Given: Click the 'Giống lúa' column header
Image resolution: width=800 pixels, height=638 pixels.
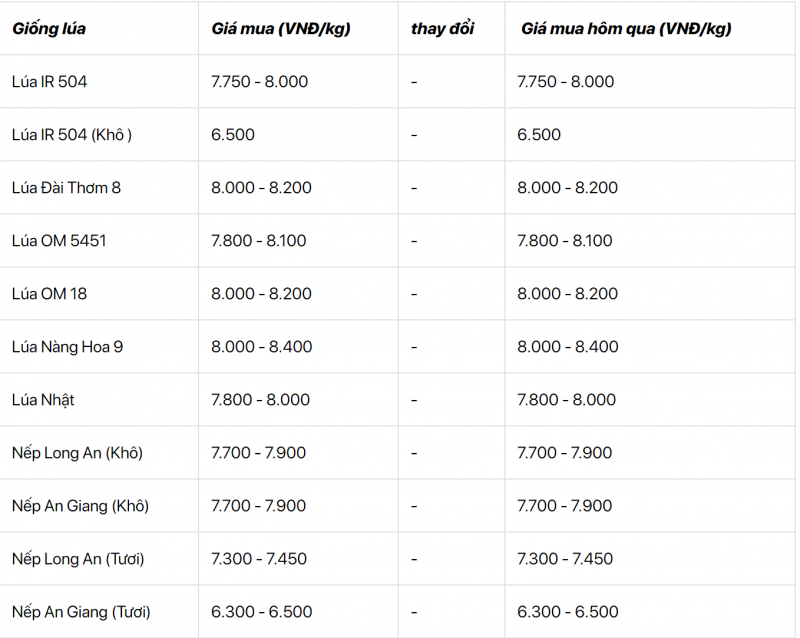Looking at the screenshot, I should 49,29.
